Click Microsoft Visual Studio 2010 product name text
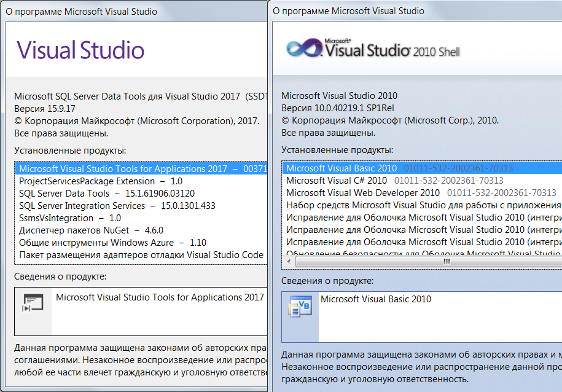The width and height of the screenshot is (562, 392). point(339,96)
